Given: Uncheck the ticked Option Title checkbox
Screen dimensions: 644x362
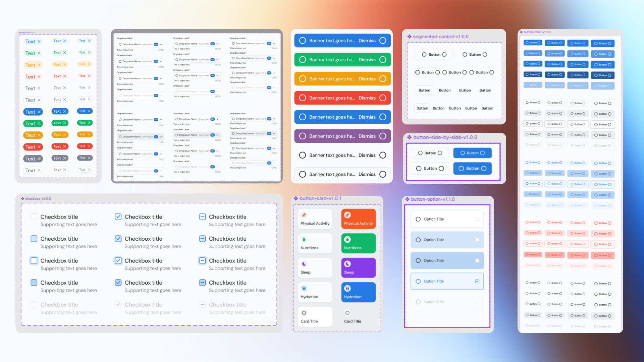Looking at the screenshot, I should pos(477,281).
